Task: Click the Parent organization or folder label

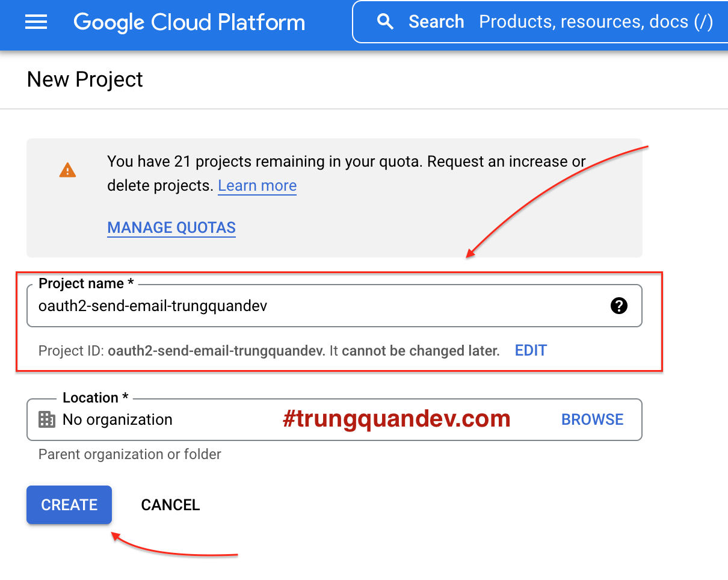Action: coord(129,454)
